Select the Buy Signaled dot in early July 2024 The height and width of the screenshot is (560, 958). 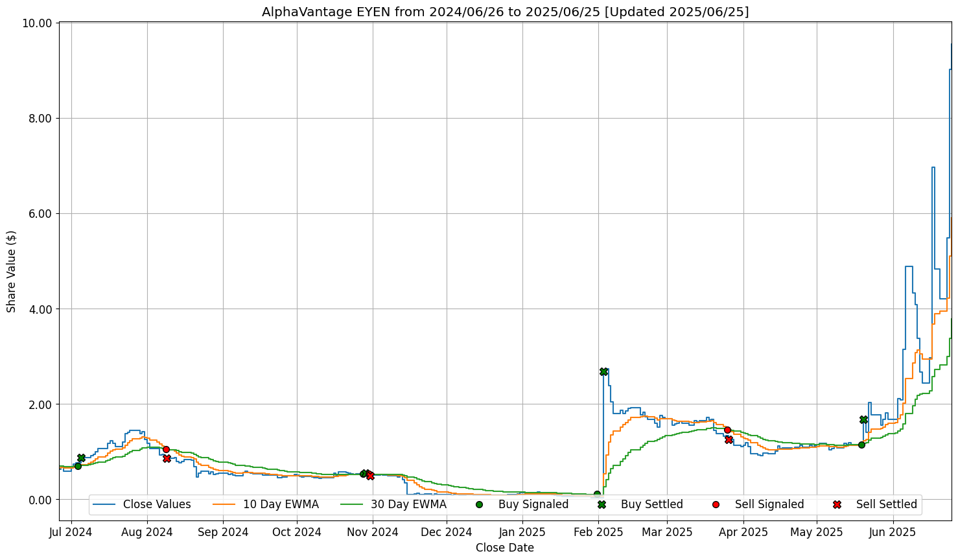point(78,466)
